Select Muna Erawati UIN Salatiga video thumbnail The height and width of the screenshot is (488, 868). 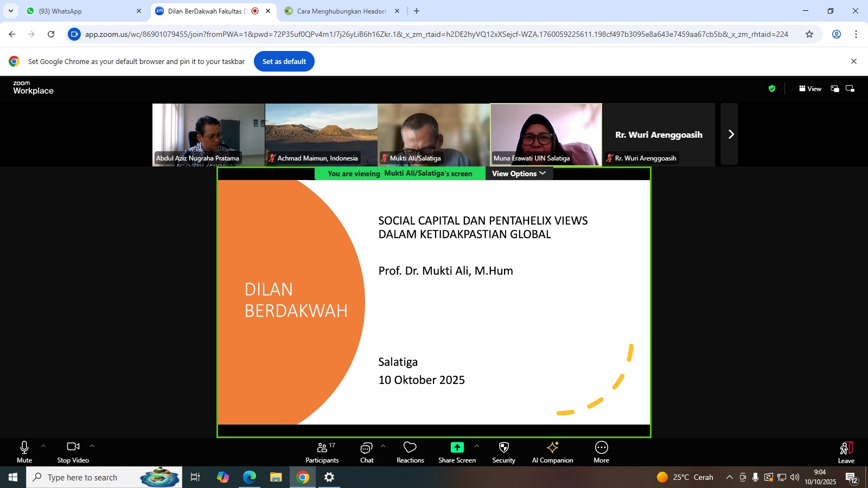pyautogui.click(x=546, y=134)
